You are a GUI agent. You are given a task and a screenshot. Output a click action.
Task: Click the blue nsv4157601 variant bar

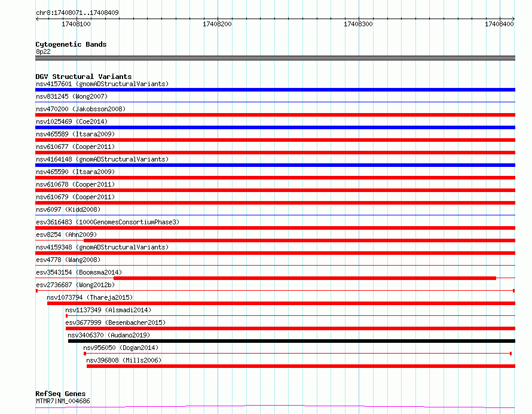275,90
